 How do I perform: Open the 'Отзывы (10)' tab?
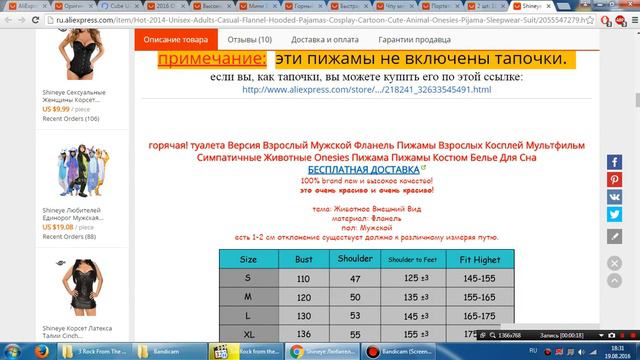(x=250, y=40)
